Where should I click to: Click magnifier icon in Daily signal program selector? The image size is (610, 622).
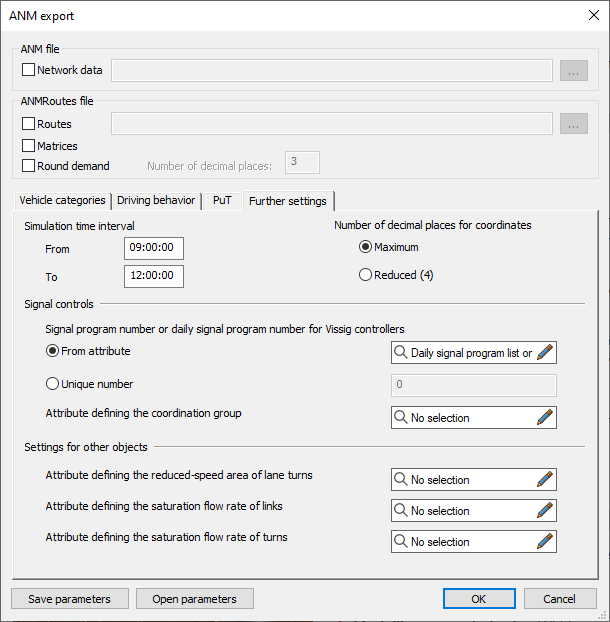tap(400, 352)
